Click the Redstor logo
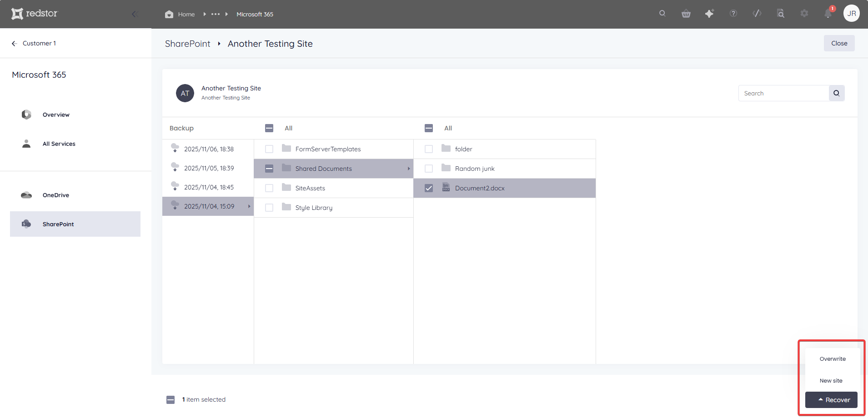Viewport: 868px width, 418px height. 35,14
